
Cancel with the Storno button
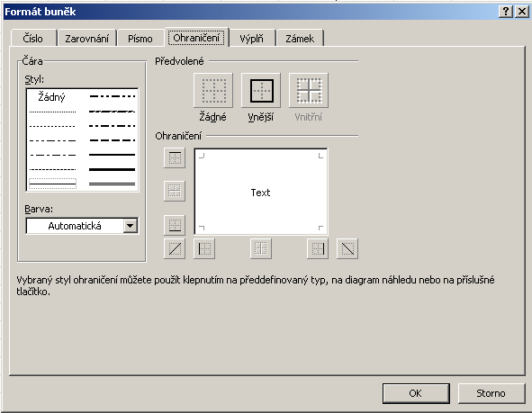[x=491, y=393]
